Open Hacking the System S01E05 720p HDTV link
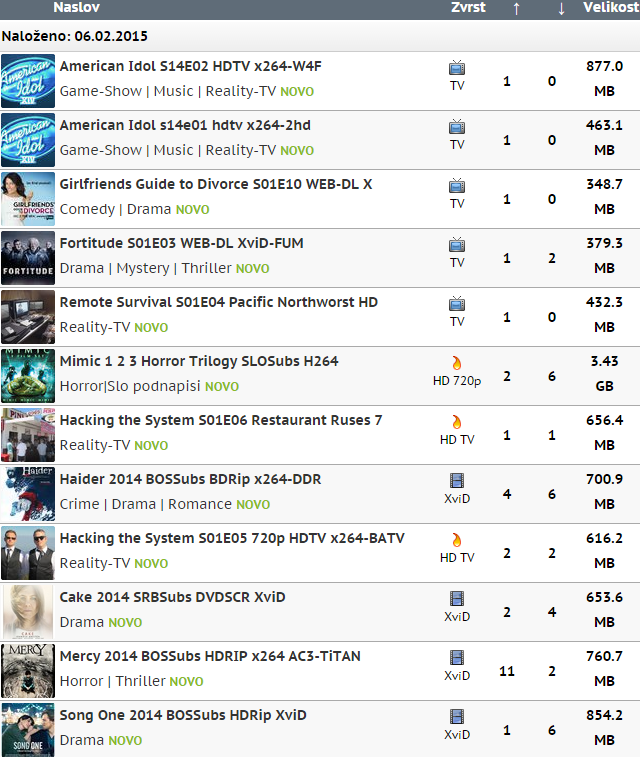The height and width of the screenshot is (757, 640). point(232,538)
